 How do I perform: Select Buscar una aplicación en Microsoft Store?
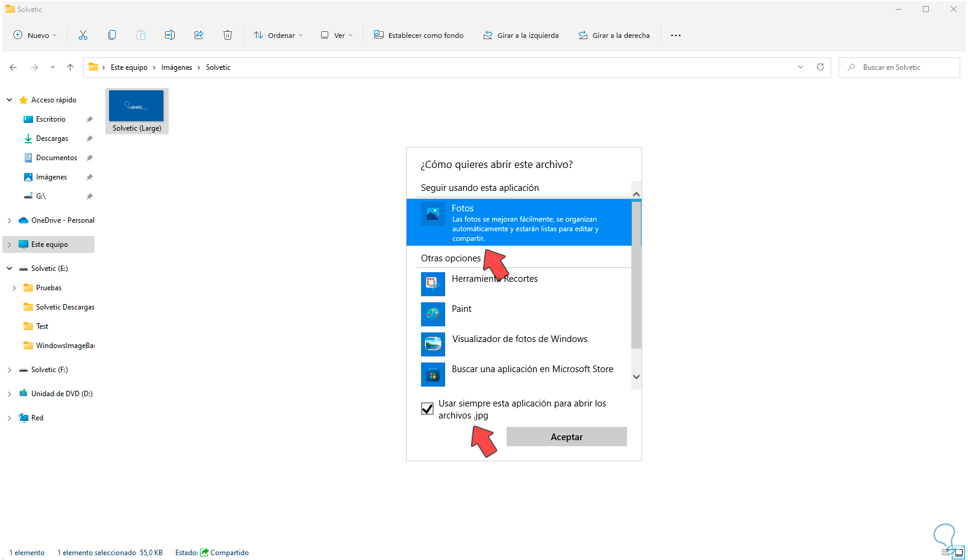tap(519, 375)
